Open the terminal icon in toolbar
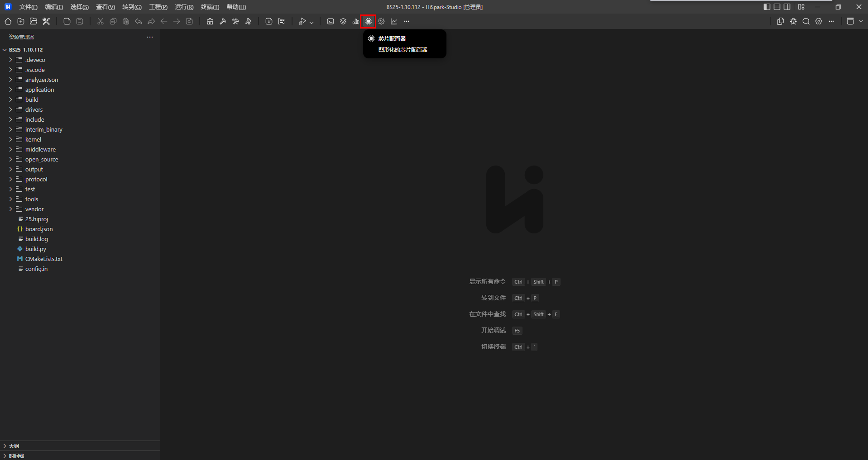Viewport: 868px width, 460px height. coord(331,21)
